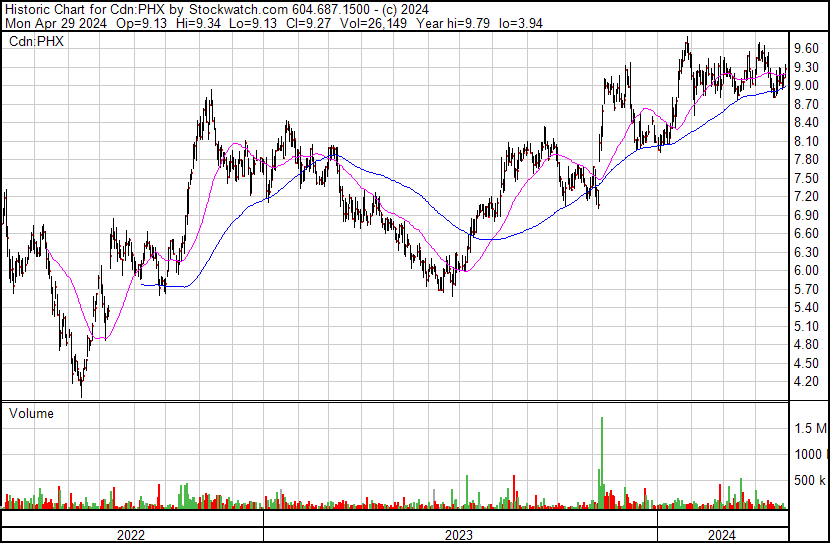Click the 9.60 price axis label
The image size is (830, 543).
pyautogui.click(x=806, y=48)
